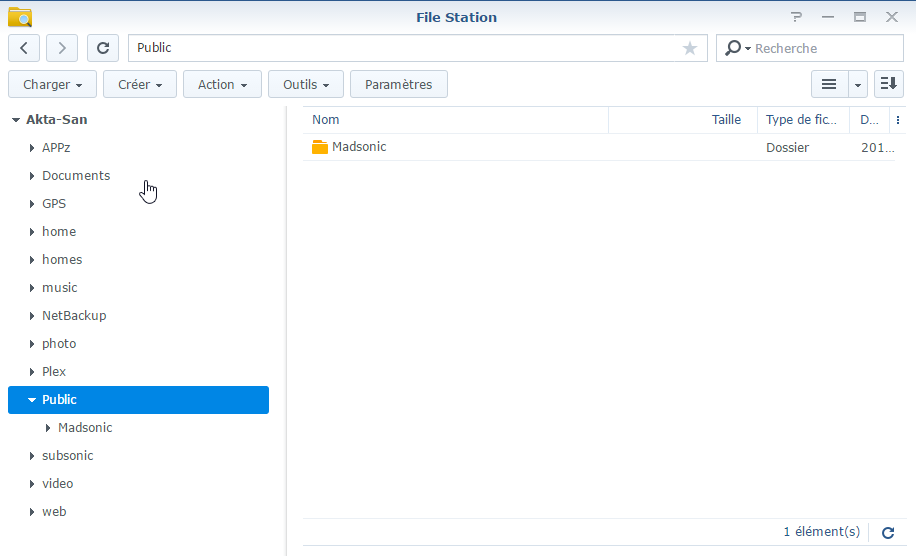Add Public folder to favorites star
Screen dimensions: 916x556
coord(690,48)
